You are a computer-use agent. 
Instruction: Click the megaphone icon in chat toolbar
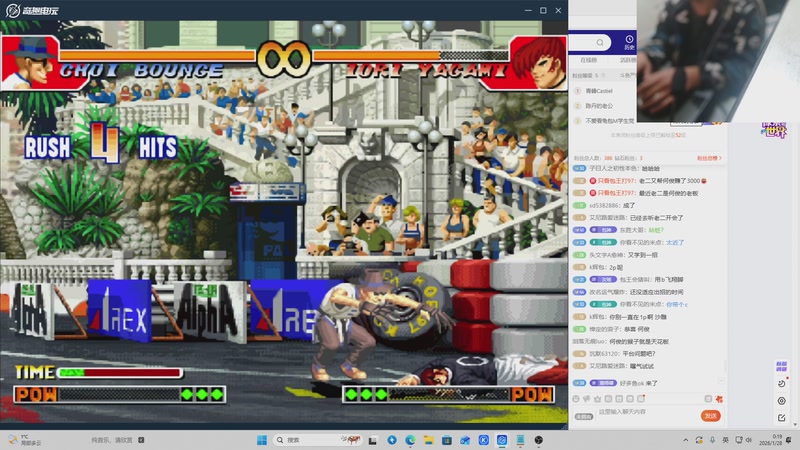[587, 399]
